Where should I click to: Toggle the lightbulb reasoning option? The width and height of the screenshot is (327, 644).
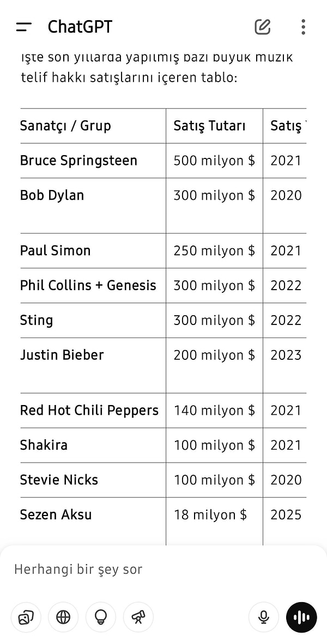pos(101,617)
